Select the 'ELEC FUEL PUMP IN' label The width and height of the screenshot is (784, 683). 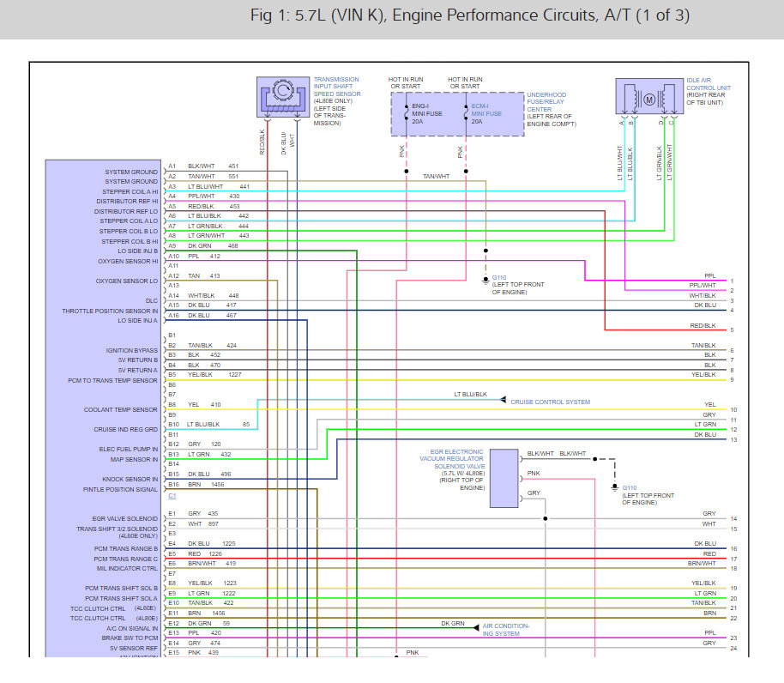[x=129, y=450]
